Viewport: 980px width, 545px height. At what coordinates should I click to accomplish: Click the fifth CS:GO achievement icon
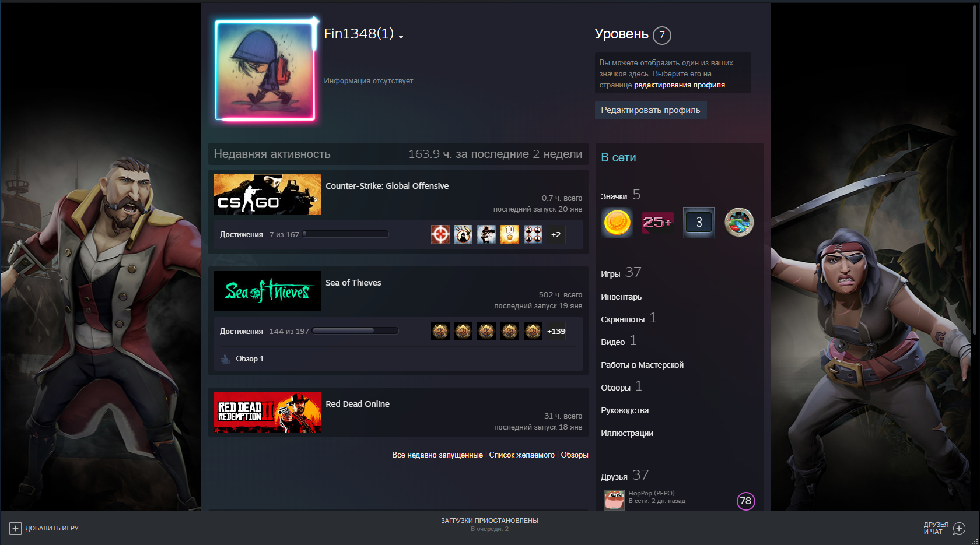533,234
